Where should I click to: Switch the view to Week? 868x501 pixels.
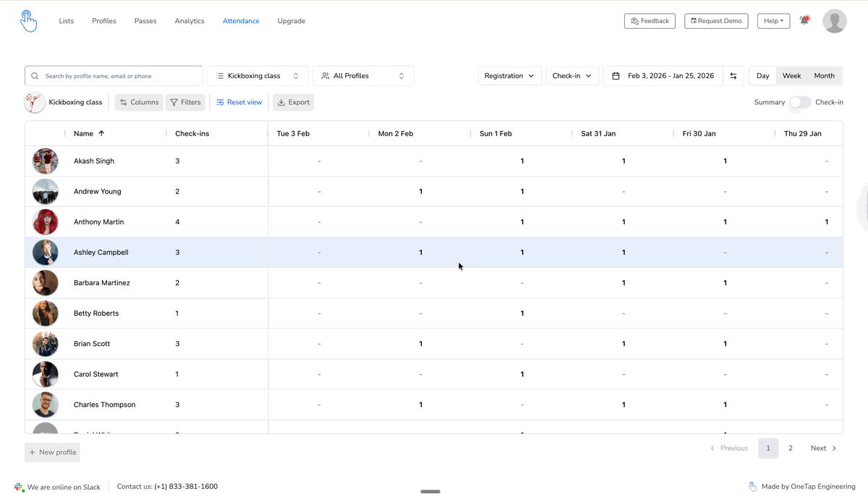791,76
